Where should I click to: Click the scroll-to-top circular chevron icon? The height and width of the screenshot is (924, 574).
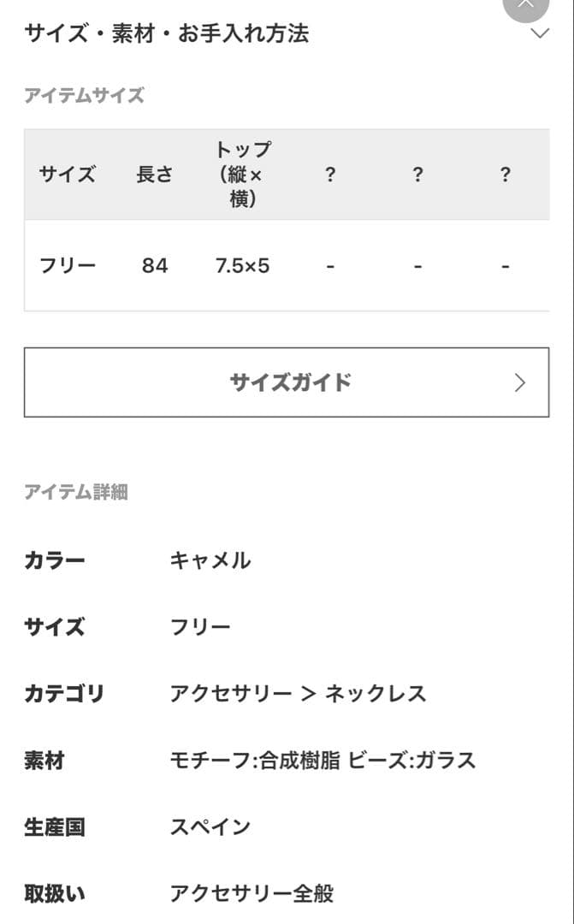tap(525, 7)
